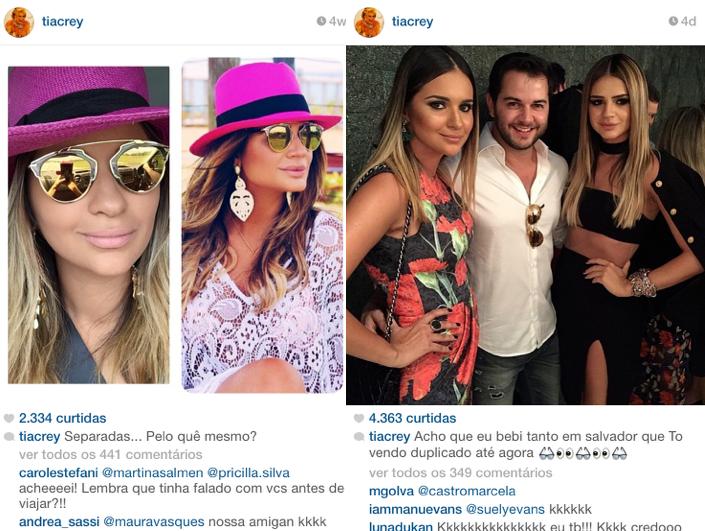Viewport: 705px width, 531px height.
Task: Open the @castromarcela mention
Action: (x=467, y=491)
